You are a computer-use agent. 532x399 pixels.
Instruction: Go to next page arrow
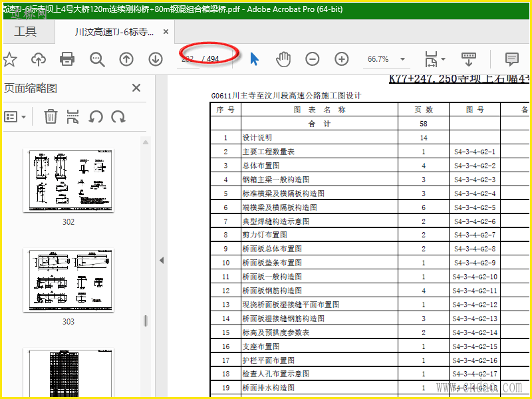156,59
